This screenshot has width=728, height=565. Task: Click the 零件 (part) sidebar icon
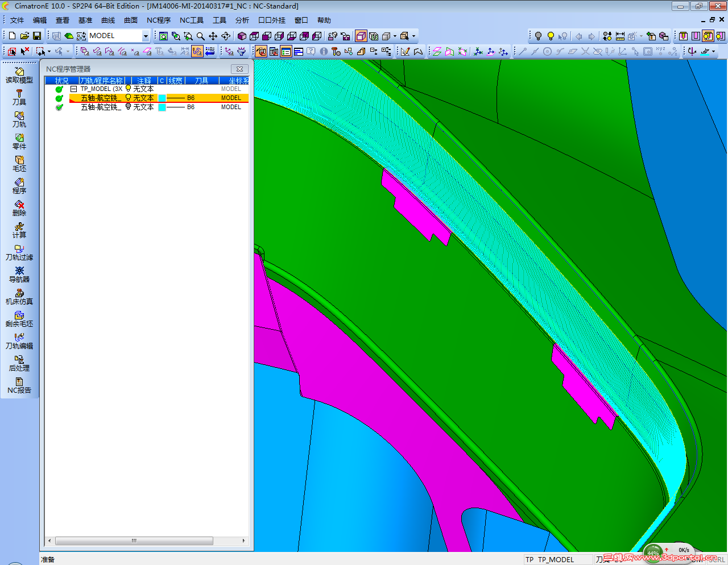(x=19, y=142)
